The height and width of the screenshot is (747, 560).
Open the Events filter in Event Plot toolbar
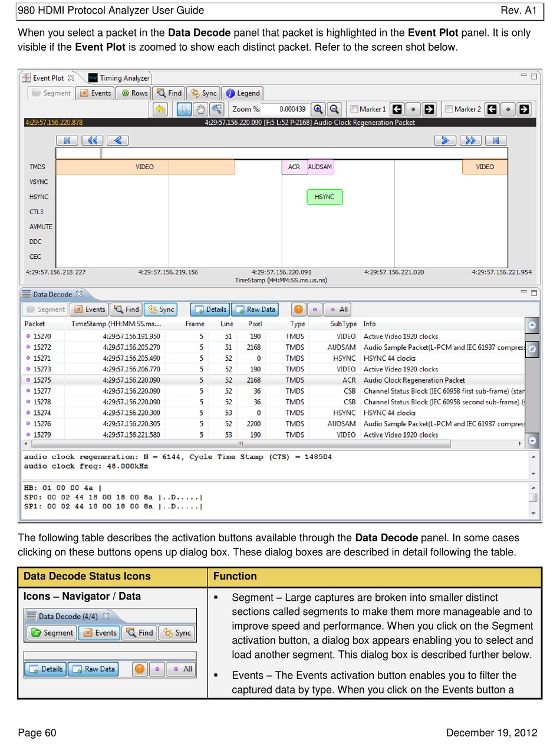95,93
